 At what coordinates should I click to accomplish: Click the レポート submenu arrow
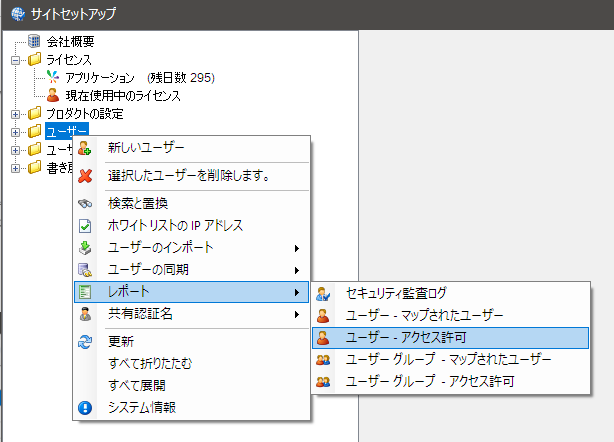(x=297, y=292)
